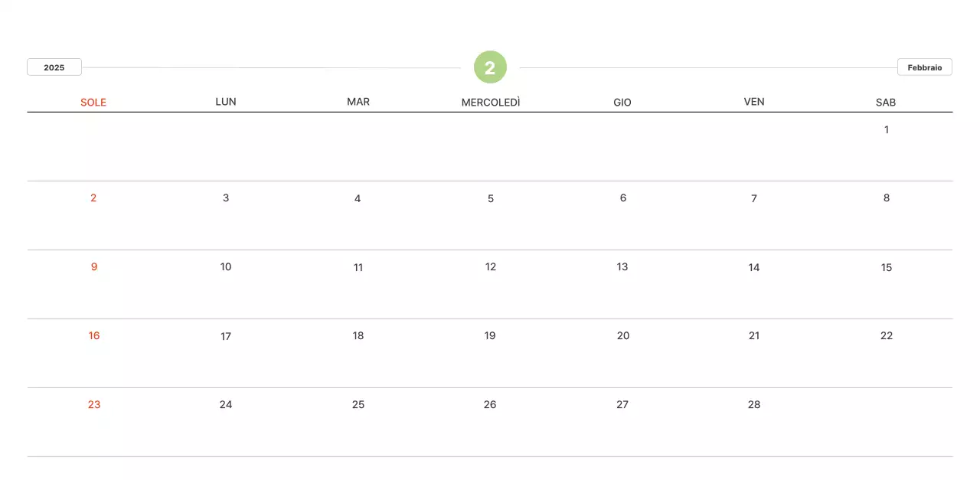Select Sunday the 16th
Viewport: 980px width, 480px height.
click(x=94, y=335)
